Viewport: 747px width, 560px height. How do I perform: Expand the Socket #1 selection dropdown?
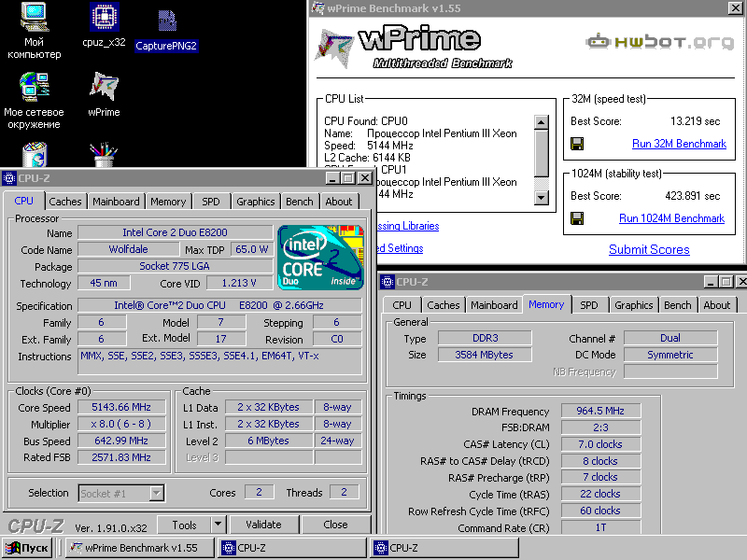pyautogui.click(x=156, y=494)
